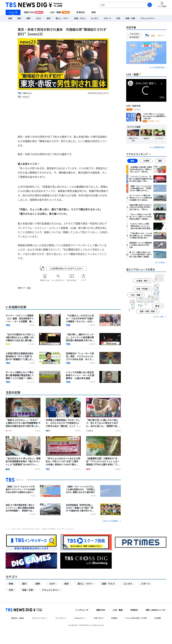The height and width of the screenshot is (644, 172).
Task: Open 国連総会 ニューヨーク宣言 article
Action: 93,358
